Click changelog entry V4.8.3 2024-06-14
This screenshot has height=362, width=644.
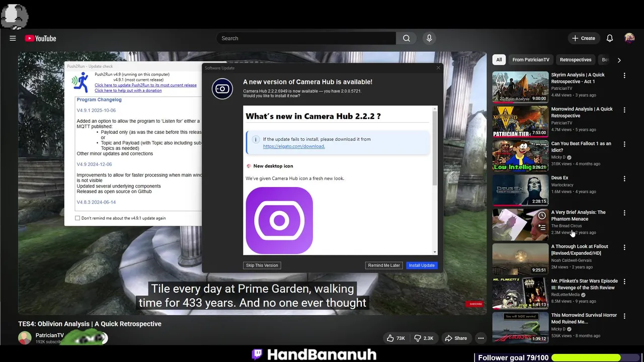pyautogui.click(x=96, y=202)
